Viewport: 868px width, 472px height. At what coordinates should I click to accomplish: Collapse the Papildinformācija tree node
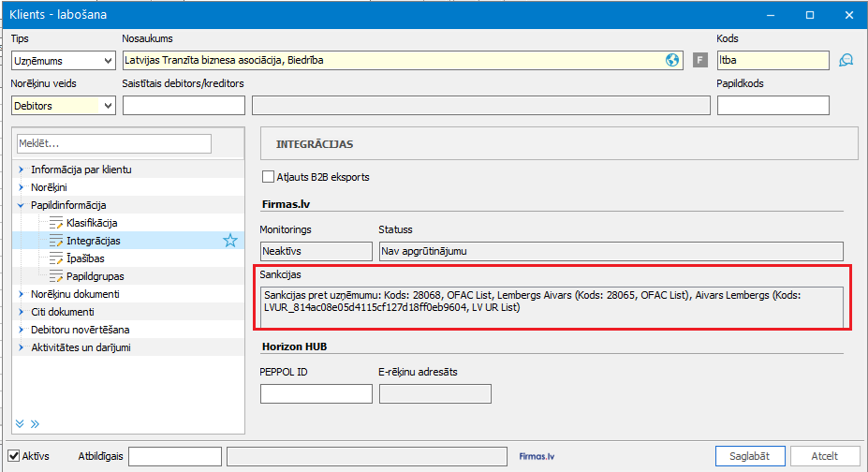[21, 205]
